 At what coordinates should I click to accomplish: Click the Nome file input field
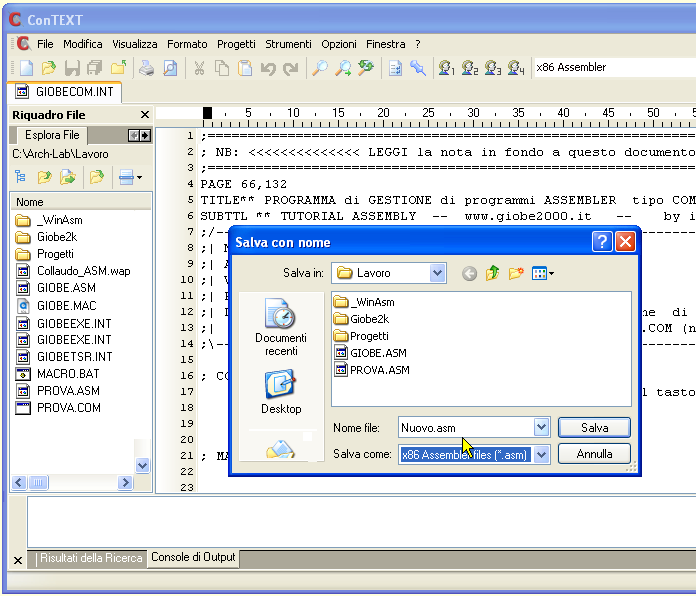tap(466, 427)
